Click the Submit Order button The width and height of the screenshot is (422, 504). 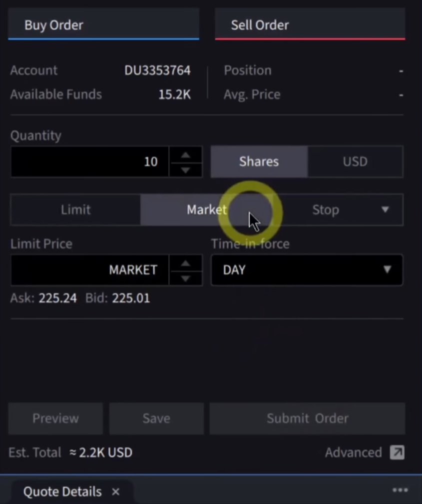[x=307, y=418]
